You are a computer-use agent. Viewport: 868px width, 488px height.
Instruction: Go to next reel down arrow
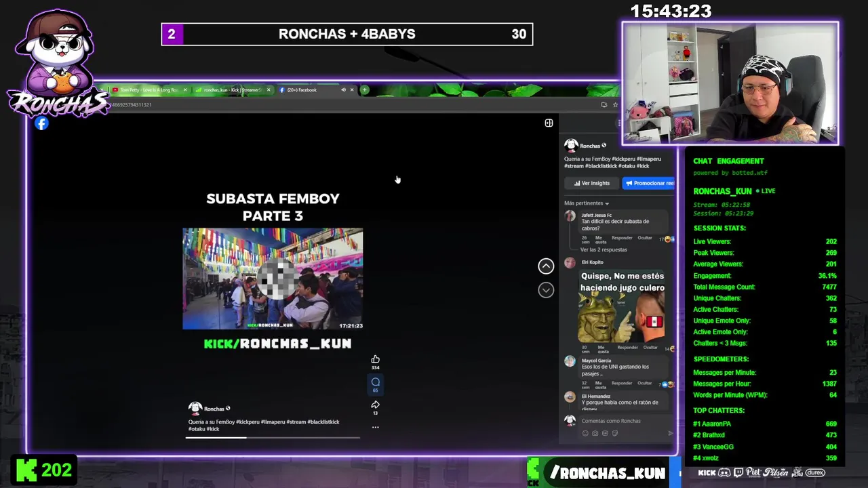click(546, 290)
